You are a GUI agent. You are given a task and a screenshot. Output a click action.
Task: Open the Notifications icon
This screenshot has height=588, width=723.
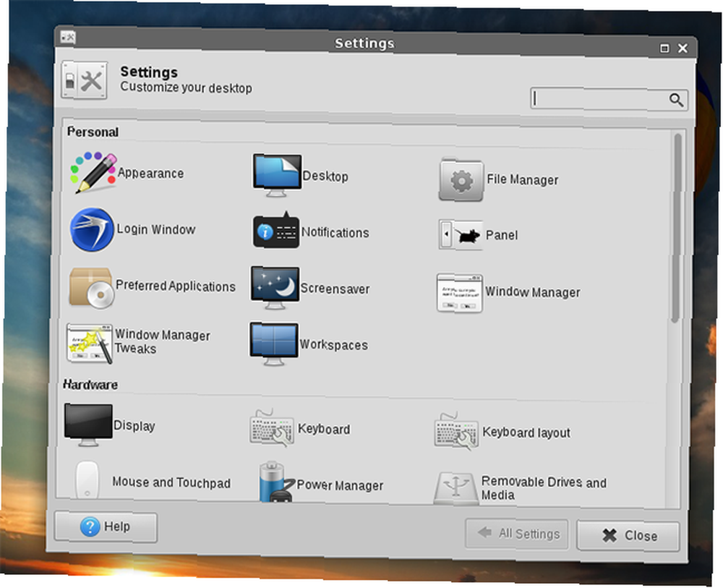[x=275, y=230]
